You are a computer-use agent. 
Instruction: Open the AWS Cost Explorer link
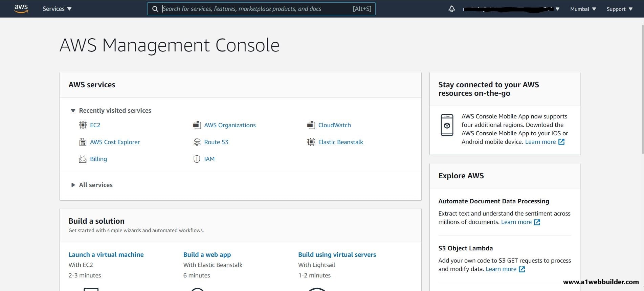(x=115, y=142)
